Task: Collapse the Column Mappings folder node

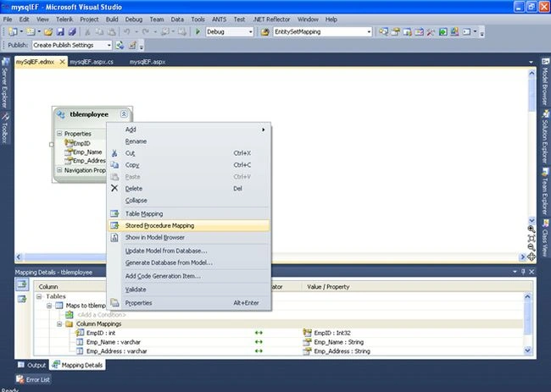Action: click(59, 323)
